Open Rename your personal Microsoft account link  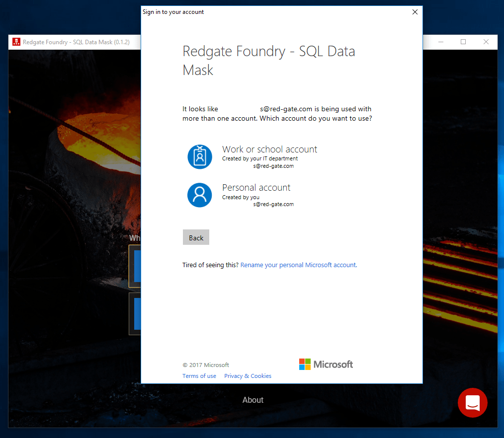coord(299,265)
